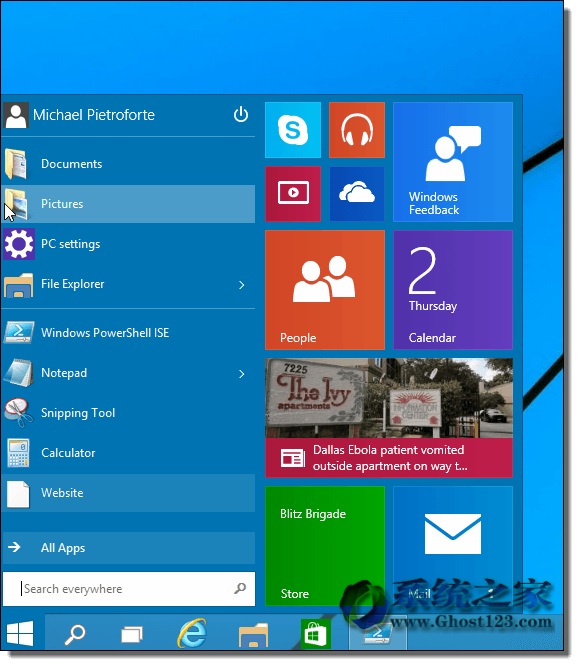Show All Apps

pos(128,548)
